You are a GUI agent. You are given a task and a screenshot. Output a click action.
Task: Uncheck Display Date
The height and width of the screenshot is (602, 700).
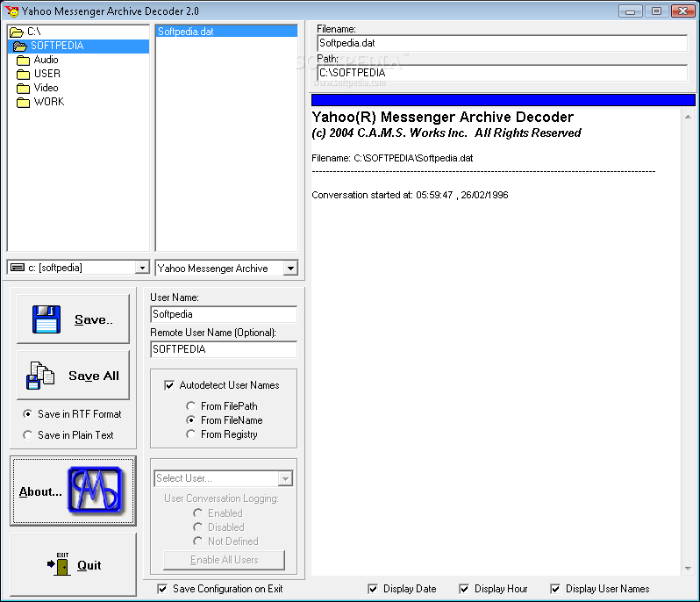[373, 589]
